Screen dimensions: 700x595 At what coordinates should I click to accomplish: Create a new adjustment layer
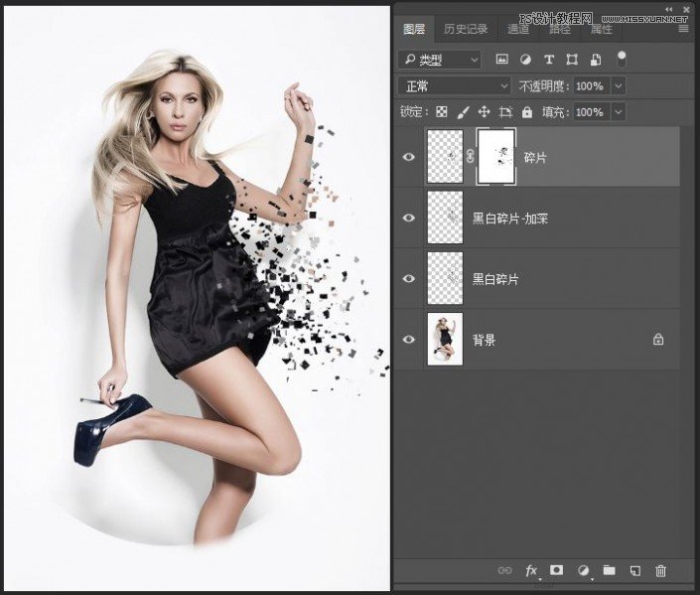point(584,570)
